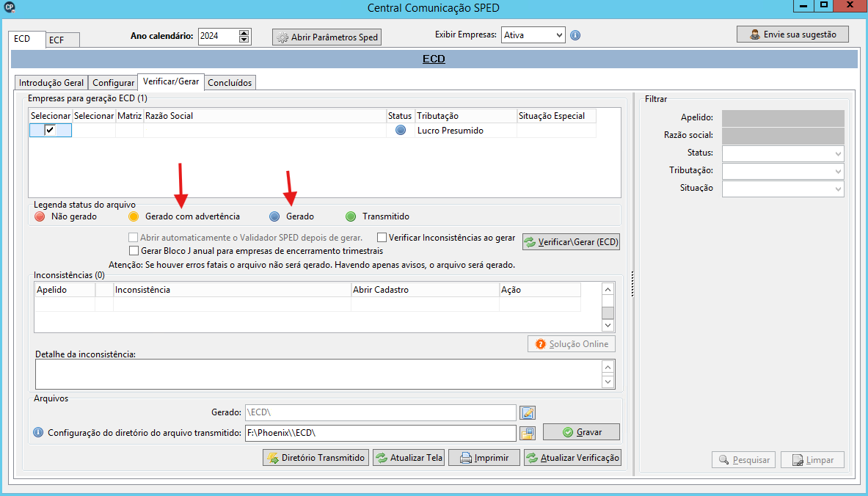Viewport: 868px width, 496px height.
Task: Click Envie sua sugestão button
Action: point(792,34)
